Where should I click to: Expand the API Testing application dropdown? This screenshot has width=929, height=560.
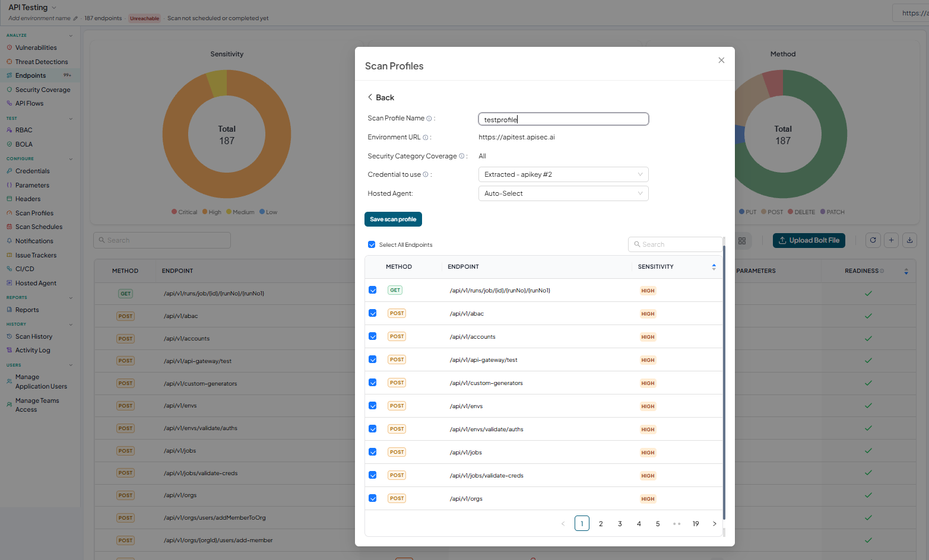[x=54, y=8]
